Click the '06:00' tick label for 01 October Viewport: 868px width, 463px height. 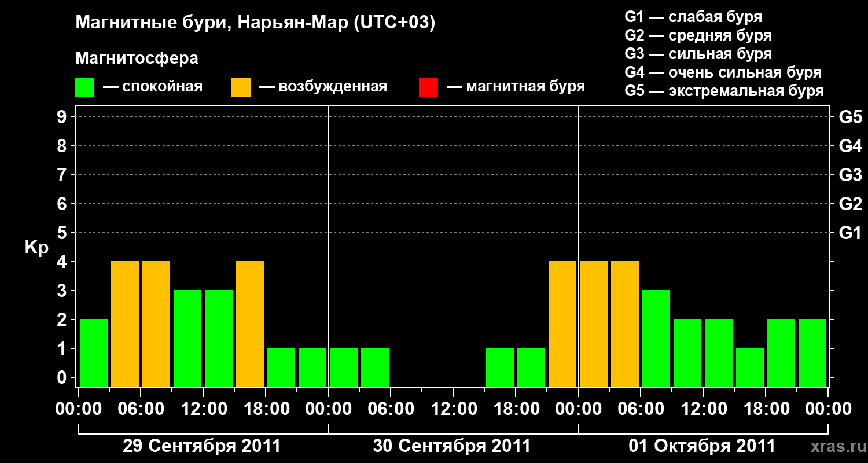(641, 409)
